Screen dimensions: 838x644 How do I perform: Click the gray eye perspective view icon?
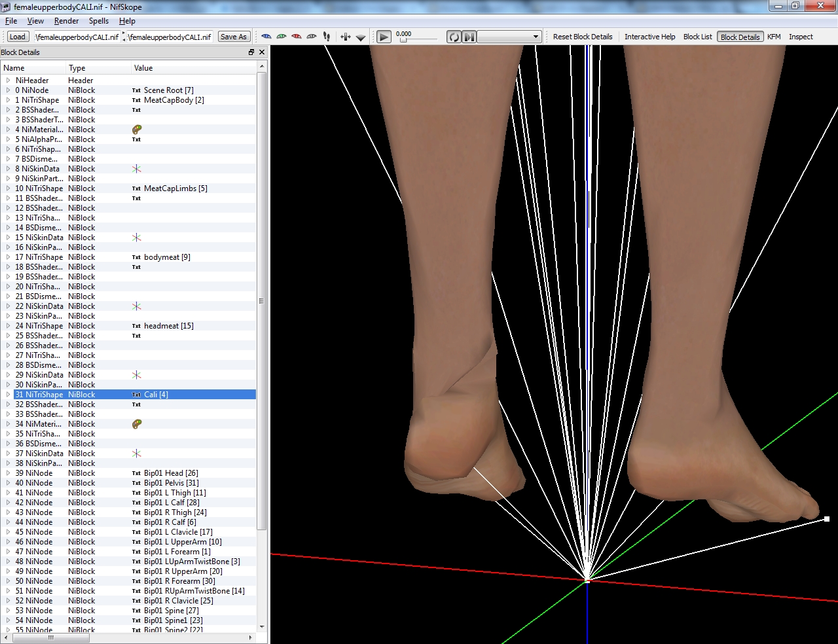(312, 37)
